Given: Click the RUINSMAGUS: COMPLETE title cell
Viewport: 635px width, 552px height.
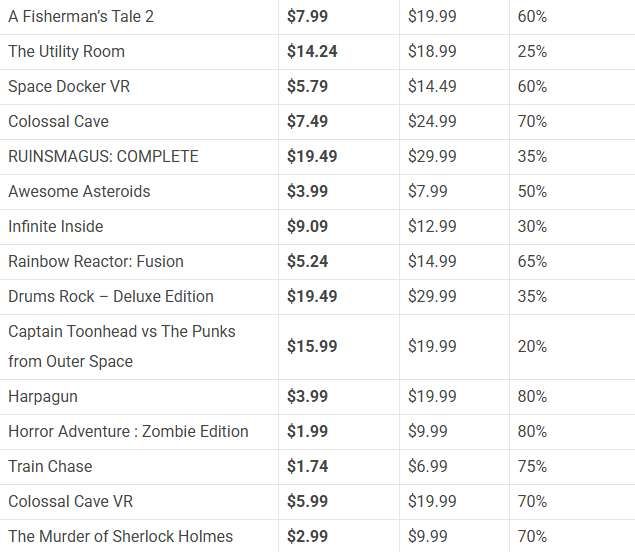Looking at the screenshot, I should [103, 157].
